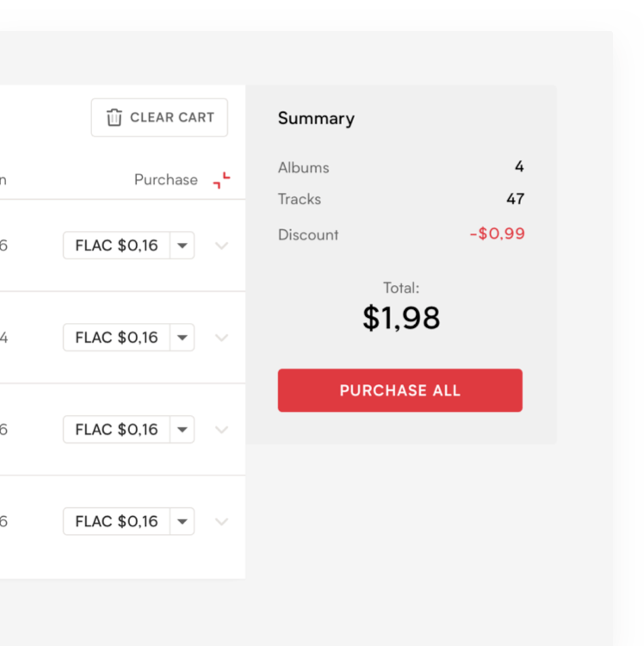Click the $1,98 total price
The height and width of the screenshot is (646, 644).
(400, 318)
